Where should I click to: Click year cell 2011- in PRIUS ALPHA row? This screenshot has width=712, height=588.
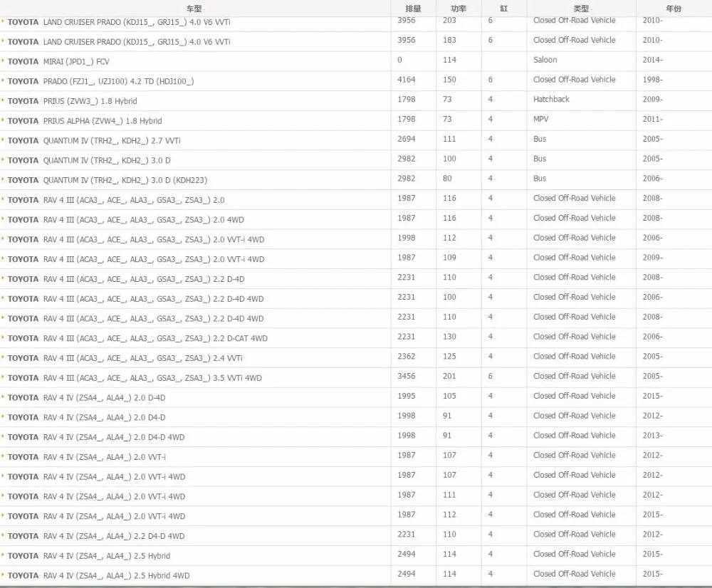[652, 119]
